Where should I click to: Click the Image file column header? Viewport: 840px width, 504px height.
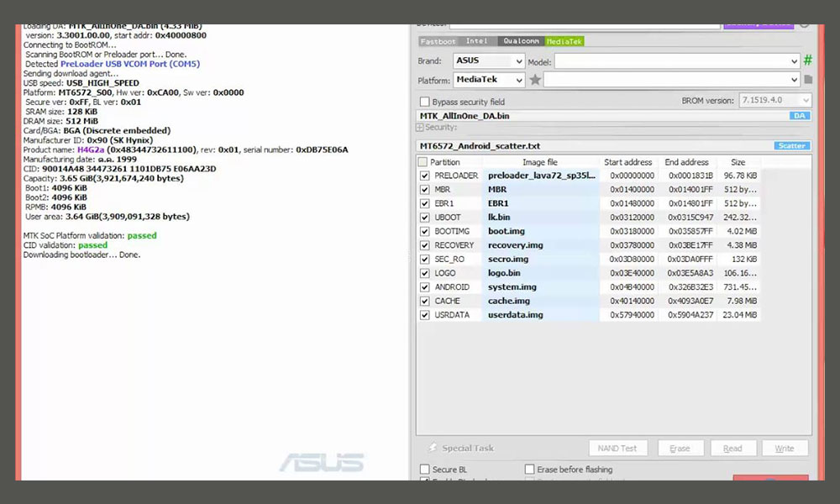coord(540,162)
